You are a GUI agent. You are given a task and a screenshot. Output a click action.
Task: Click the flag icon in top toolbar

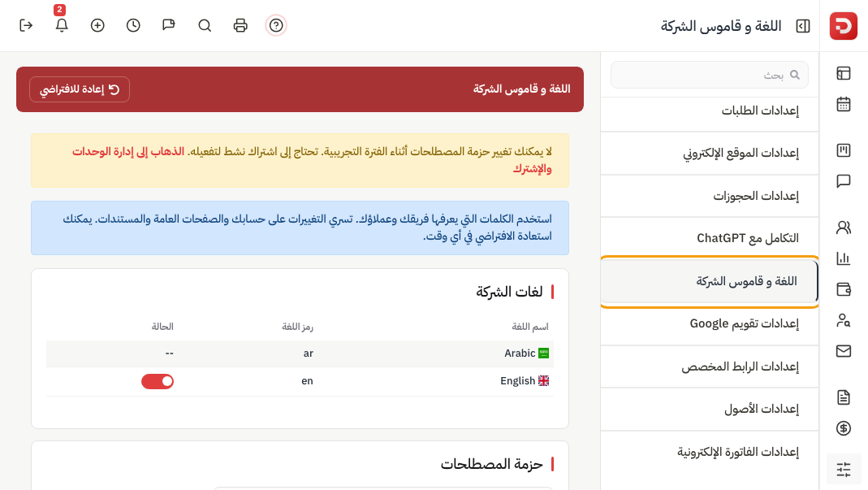click(x=169, y=25)
